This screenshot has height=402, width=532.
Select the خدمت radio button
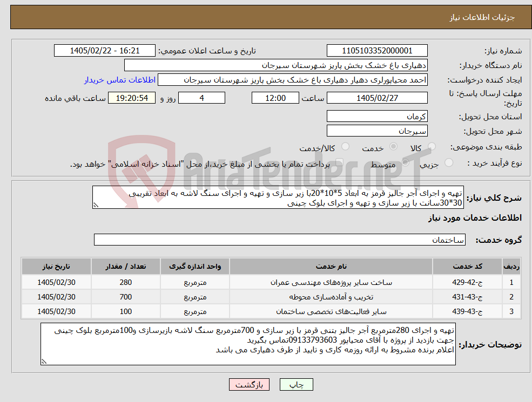(x=393, y=146)
